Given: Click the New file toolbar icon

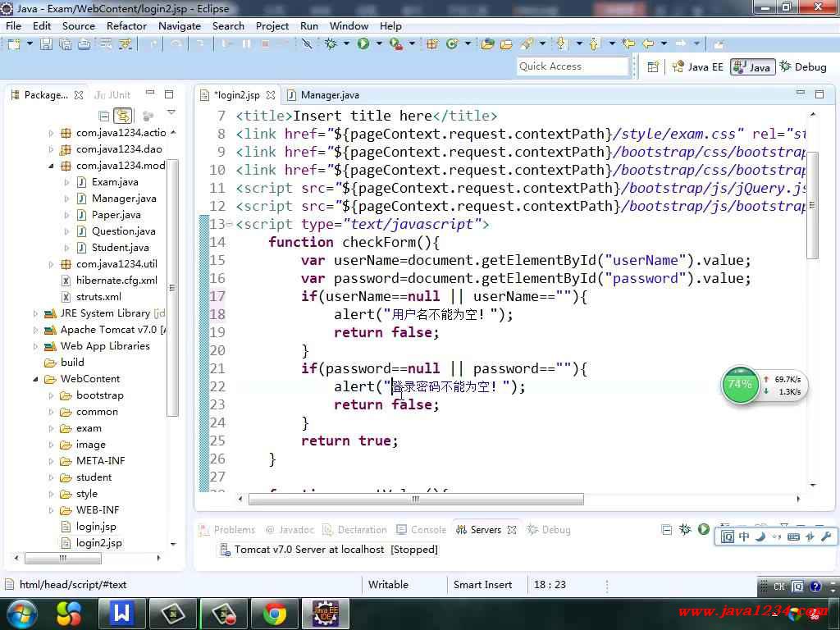Looking at the screenshot, I should click(x=14, y=44).
